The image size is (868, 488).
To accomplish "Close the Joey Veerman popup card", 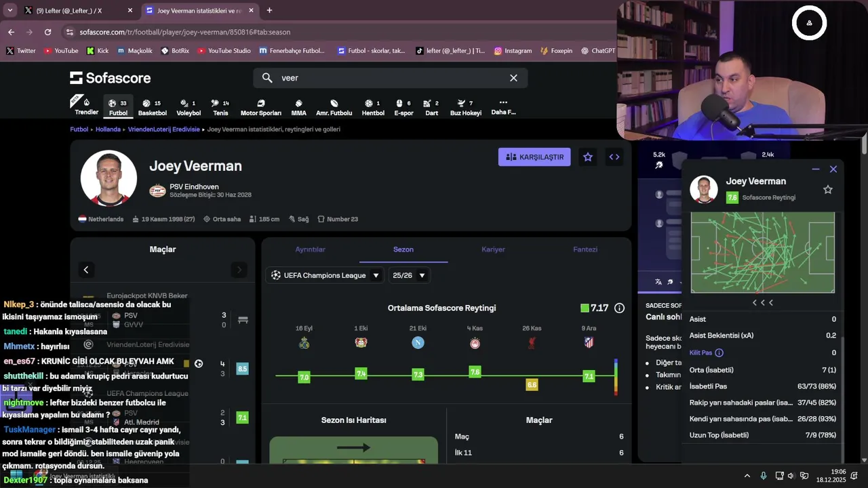I will 833,169.
